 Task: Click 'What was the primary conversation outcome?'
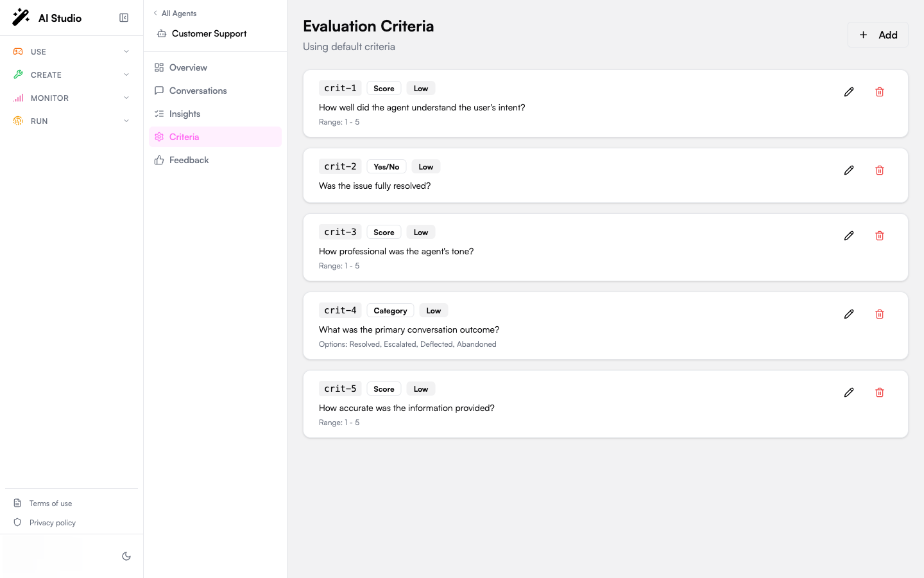tap(409, 329)
